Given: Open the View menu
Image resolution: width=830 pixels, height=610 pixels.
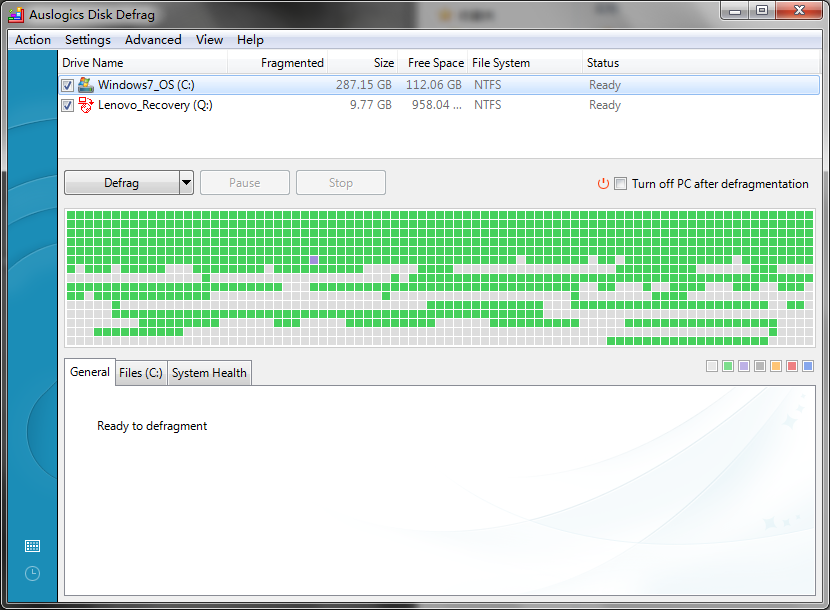Looking at the screenshot, I should [x=209, y=40].
